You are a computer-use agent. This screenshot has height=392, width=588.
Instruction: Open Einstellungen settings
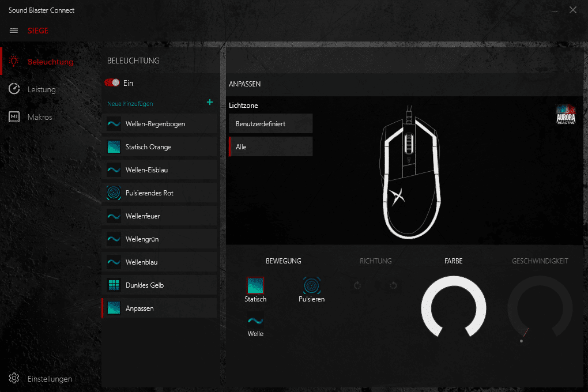(50, 379)
